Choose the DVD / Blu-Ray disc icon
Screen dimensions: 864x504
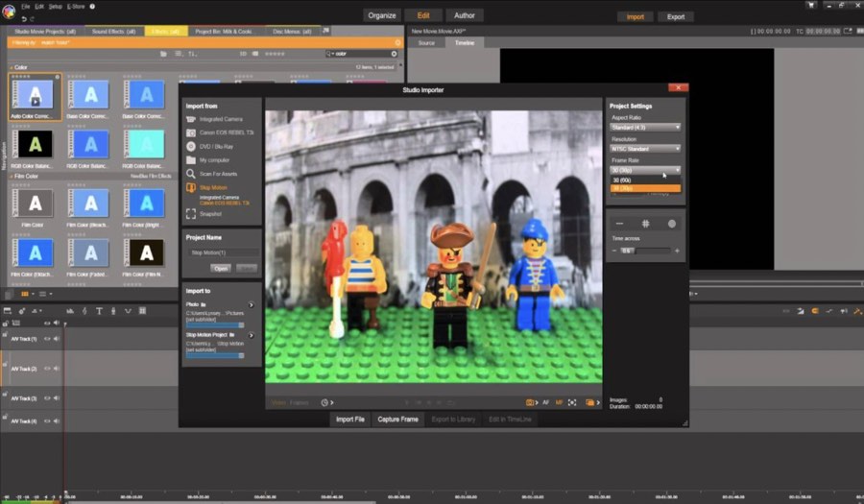(x=191, y=145)
